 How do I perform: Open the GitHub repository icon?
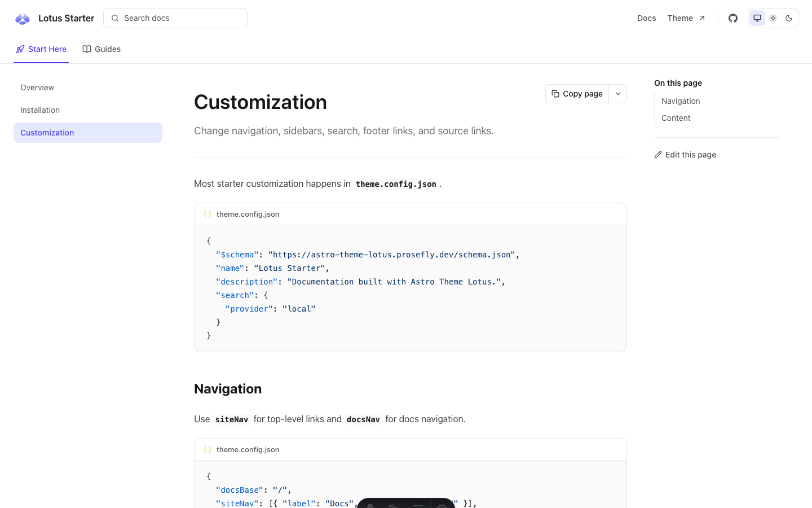[733, 18]
